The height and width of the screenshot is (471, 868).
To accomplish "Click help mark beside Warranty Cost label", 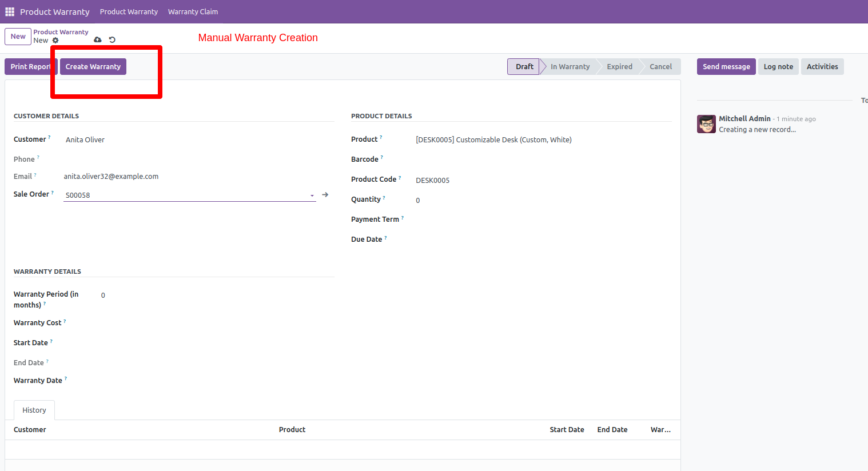I will click(x=65, y=321).
